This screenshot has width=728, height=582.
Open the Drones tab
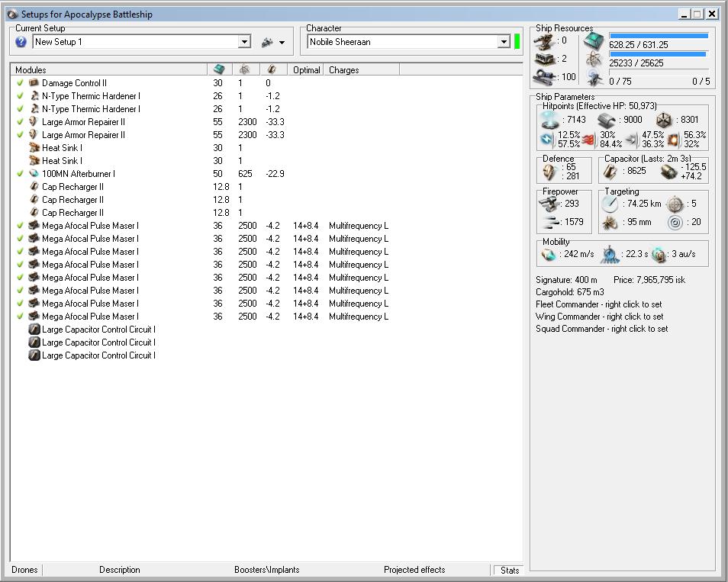(24, 570)
